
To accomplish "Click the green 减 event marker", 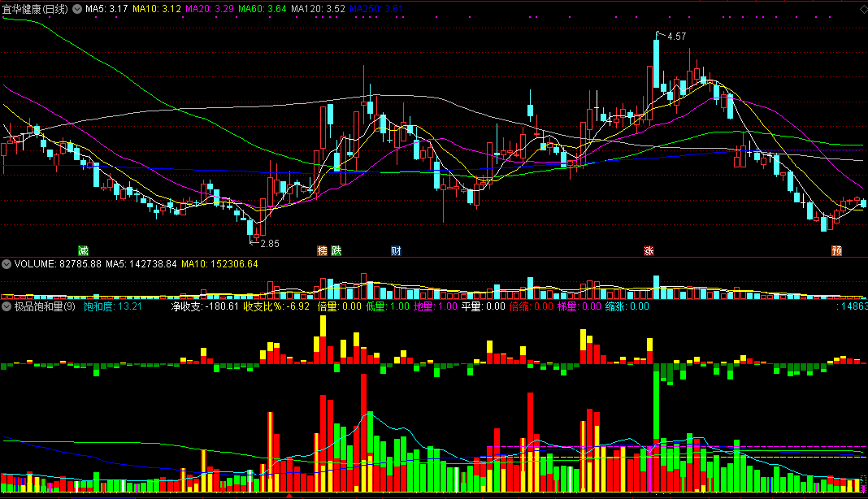I will tap(83, 251).
